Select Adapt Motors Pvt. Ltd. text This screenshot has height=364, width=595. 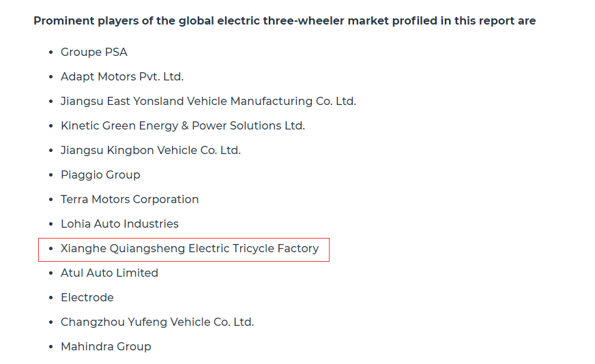(122, 76)
